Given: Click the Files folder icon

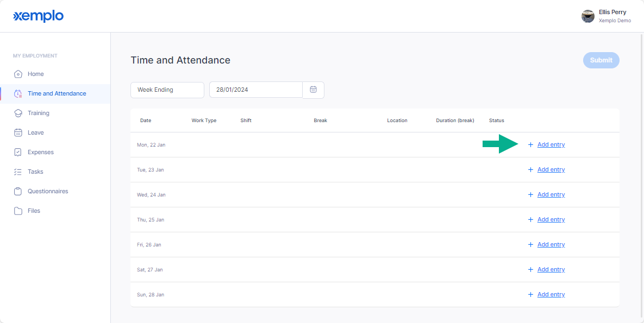Looking at the screenshot, I should point(18,211).
